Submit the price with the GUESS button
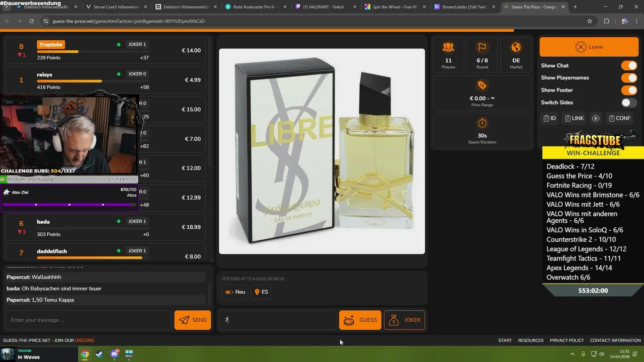Screen dimensions: 644x362 click(x=360, y=320)
